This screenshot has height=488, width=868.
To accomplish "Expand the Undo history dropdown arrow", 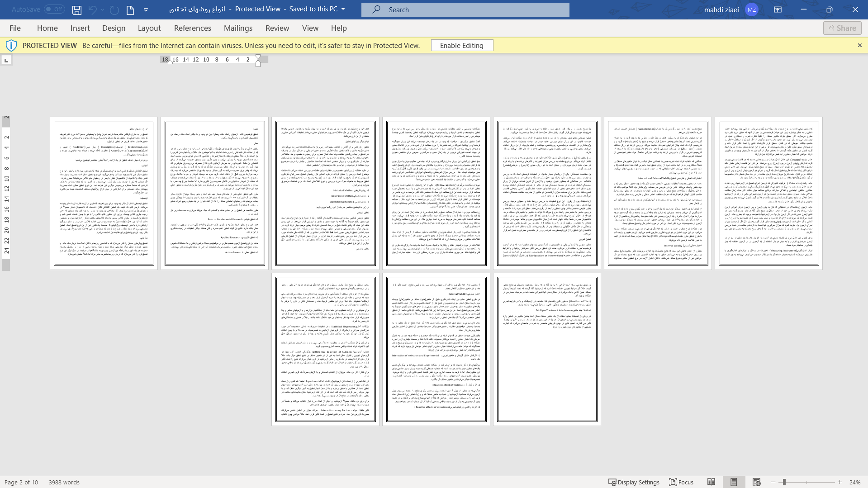I will click(103, 9).
